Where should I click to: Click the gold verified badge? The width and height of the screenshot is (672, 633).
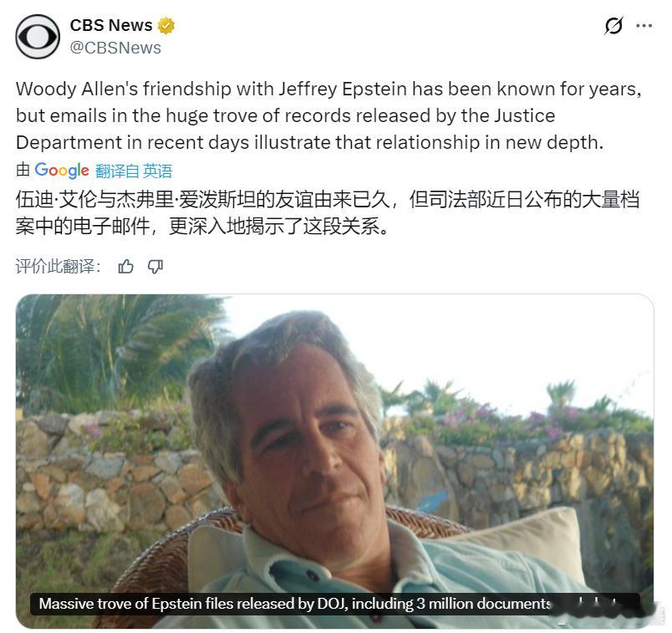166,25
